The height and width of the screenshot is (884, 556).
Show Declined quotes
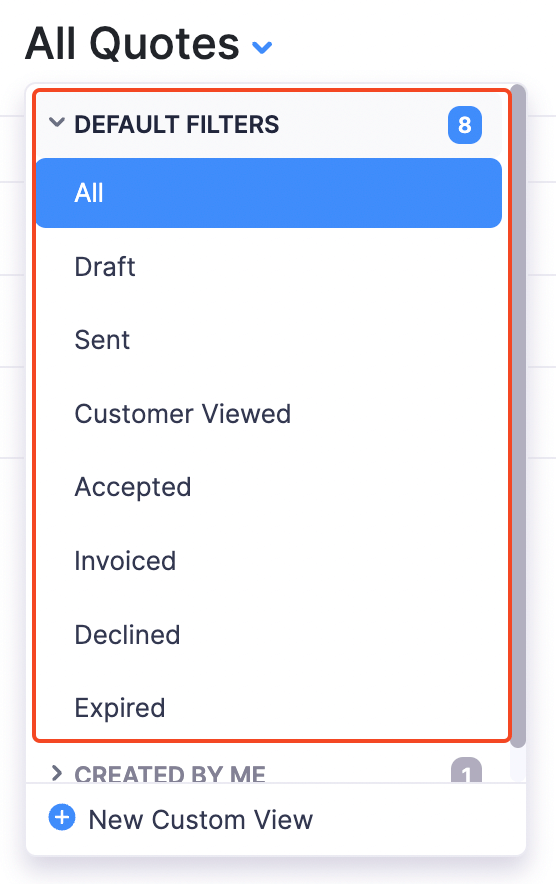point(268,635)
